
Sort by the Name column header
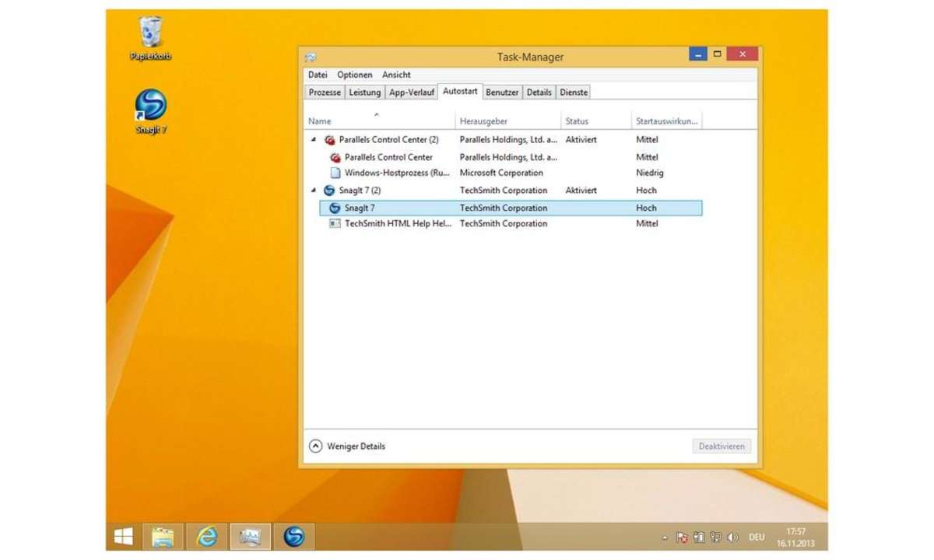pos(379,121)
